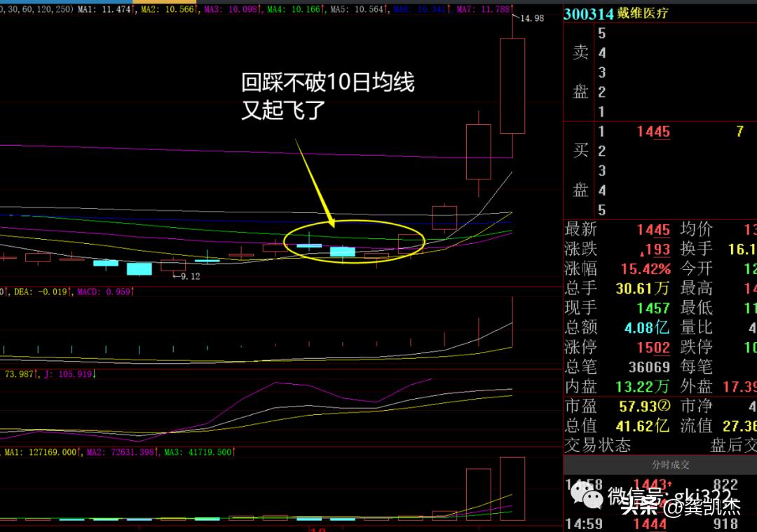Click the 总额 value 4.08亿
757x532 pixels.
point(646,328)
